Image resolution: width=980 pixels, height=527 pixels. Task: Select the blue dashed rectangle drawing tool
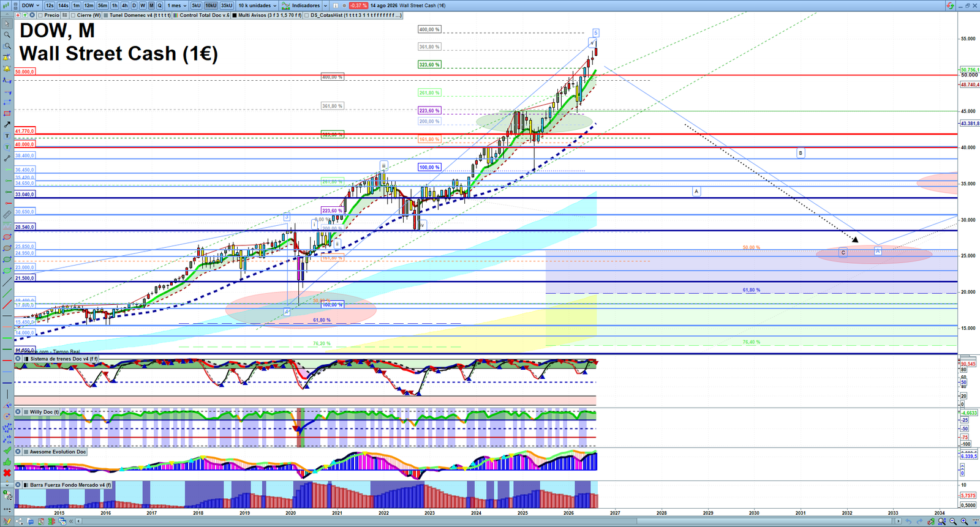click(x=7, y=102)
